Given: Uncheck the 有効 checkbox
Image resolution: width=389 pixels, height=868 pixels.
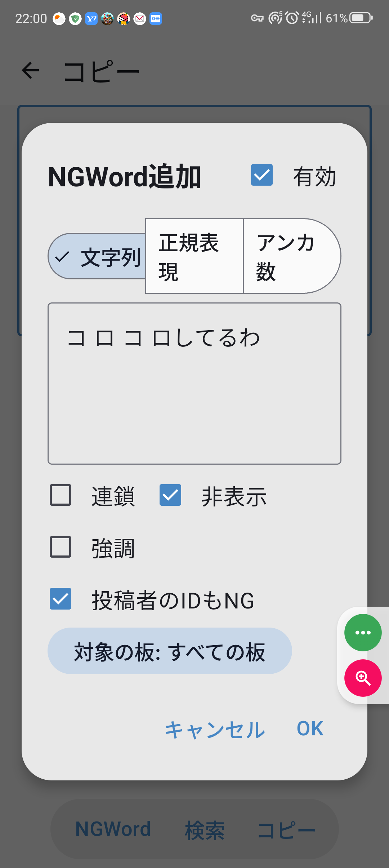Looking at the screenshot, I should 262,175.
